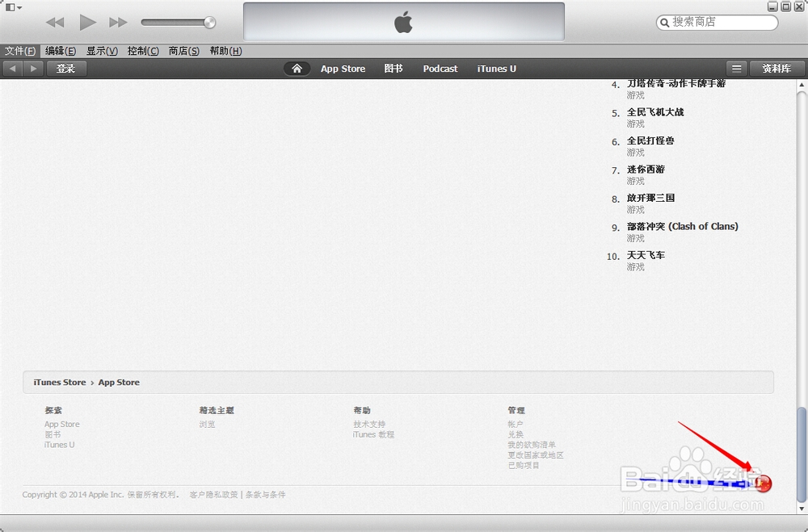Click iTunes Store in the breadcrumb
Image resolution: width=808 pixels, height=532 pixels.
point(60,382)
